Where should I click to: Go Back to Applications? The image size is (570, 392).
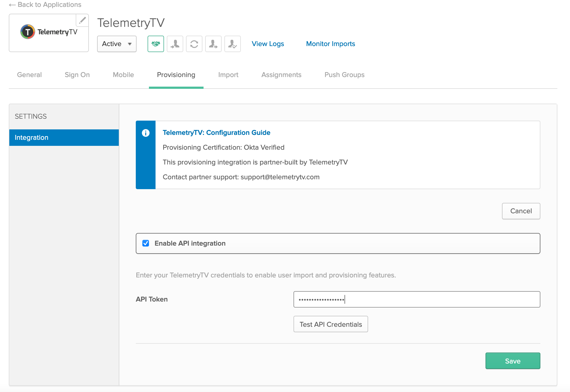[x=45, y=5]
